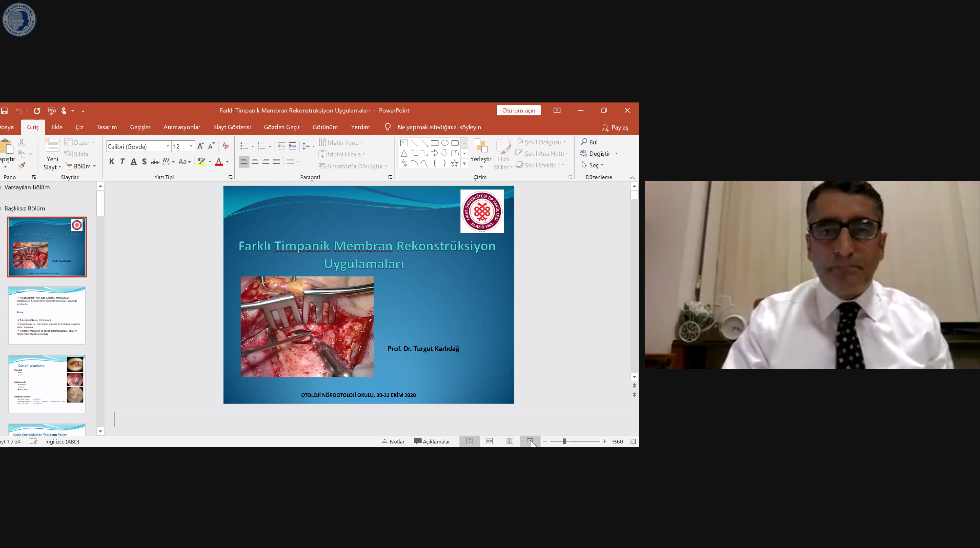Open the font name dropdown Calibri (Gövde)
The height and width of the screenshot is (548, 980).
click(x=168, y=146)
